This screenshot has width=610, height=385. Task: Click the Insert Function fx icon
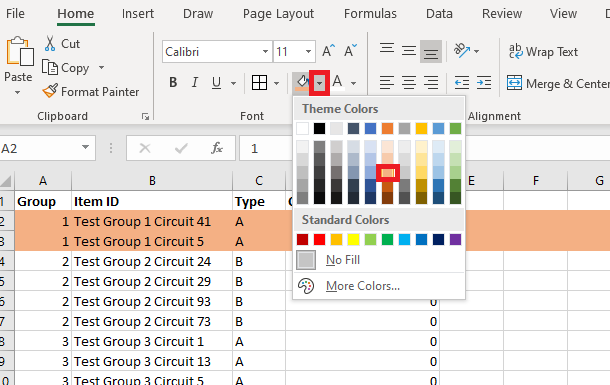(217, 148)
